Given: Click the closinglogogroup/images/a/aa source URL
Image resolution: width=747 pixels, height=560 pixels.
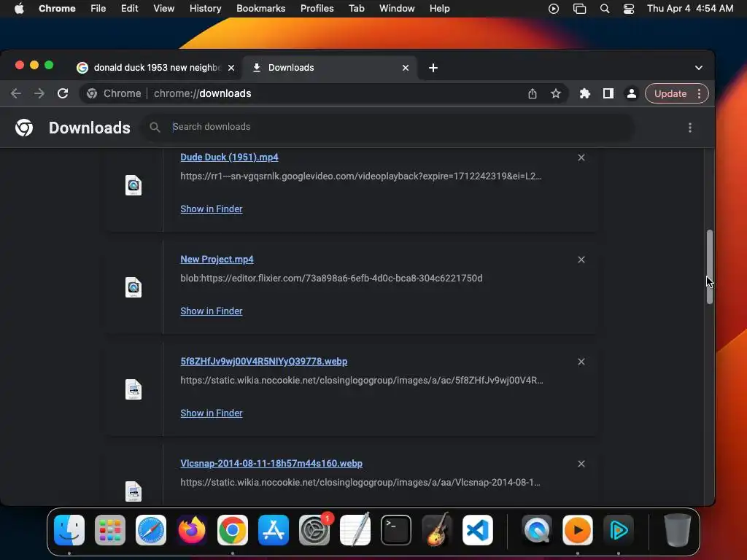Looking at the screenshot, I should (x=360, y=483).
